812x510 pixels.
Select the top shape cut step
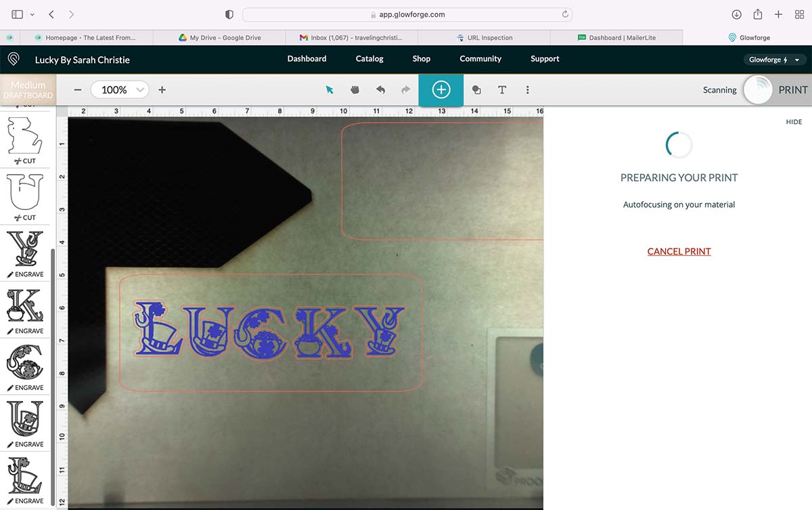pyautogui.click(x=25, y=140)
